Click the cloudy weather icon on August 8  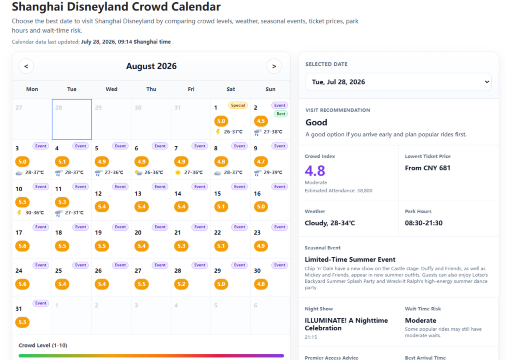pyautogui.click(x=218, y=173)
